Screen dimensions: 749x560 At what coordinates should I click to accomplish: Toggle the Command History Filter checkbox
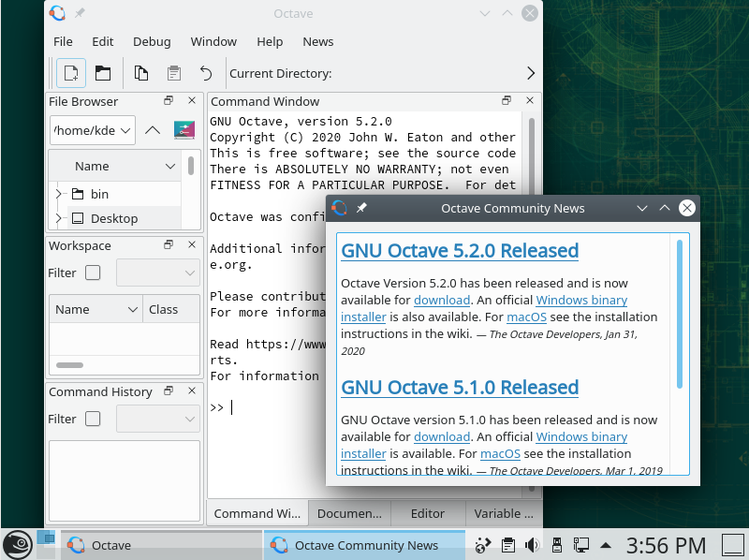coord(93,420)
